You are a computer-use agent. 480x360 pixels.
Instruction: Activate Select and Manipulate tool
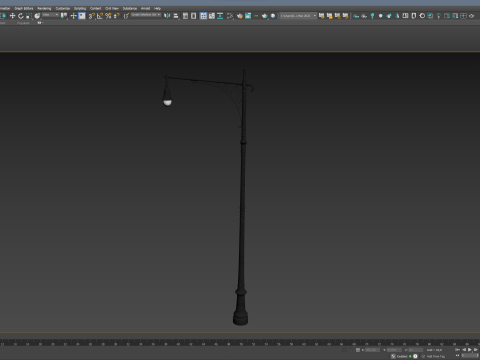click(74, 16)
